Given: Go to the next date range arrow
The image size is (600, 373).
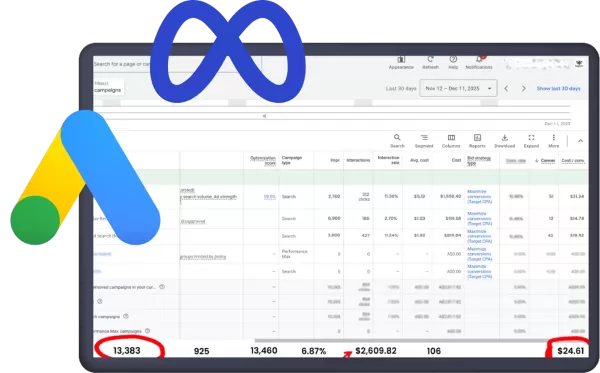Looking at the screenshot, I should pos(523,88).
